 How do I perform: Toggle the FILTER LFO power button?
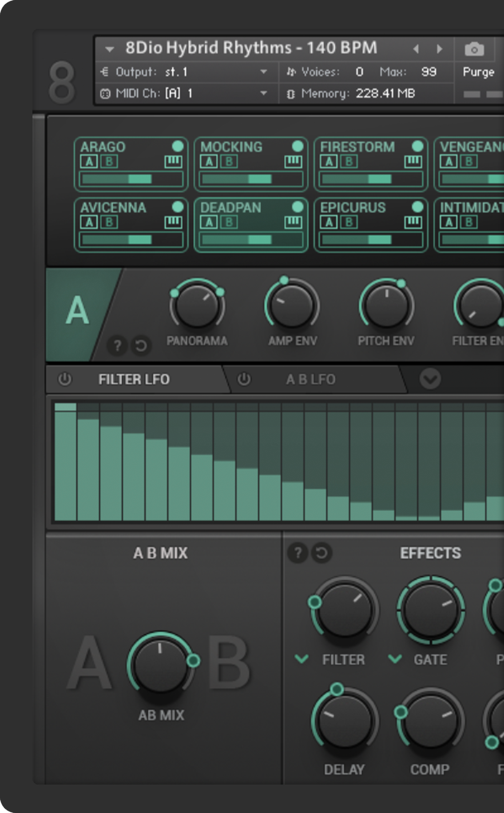point(65,379)
